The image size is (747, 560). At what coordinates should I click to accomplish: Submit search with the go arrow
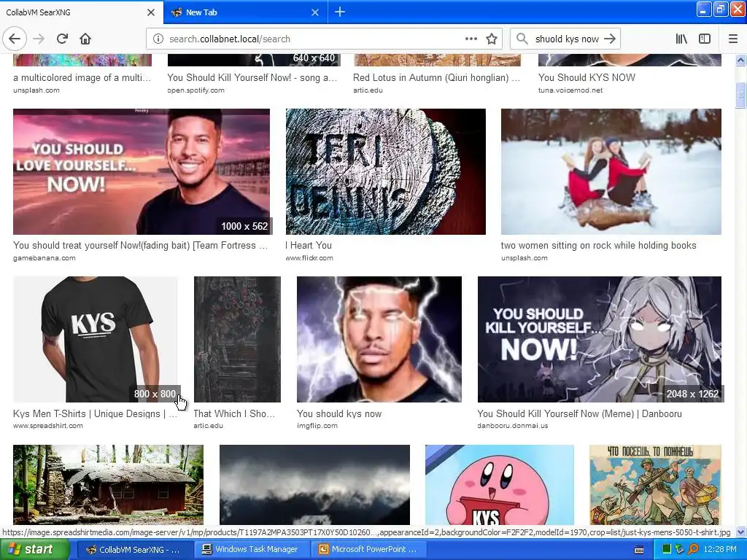click(610, 39)
